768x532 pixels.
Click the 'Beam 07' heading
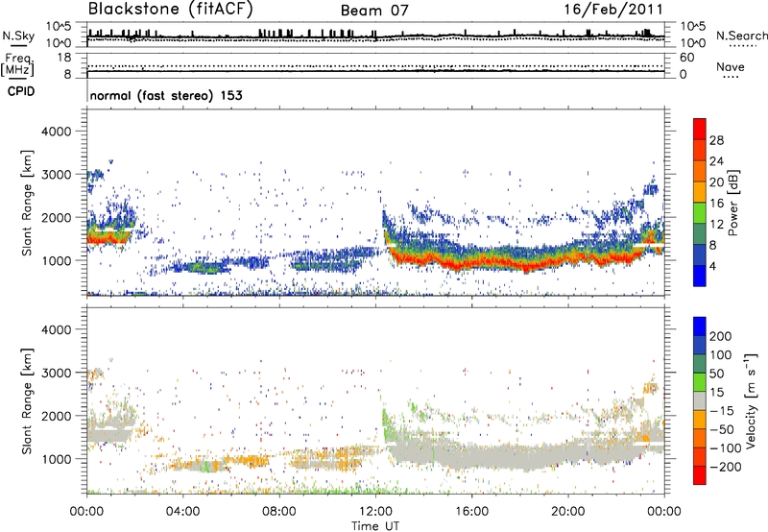click(374, 11)
